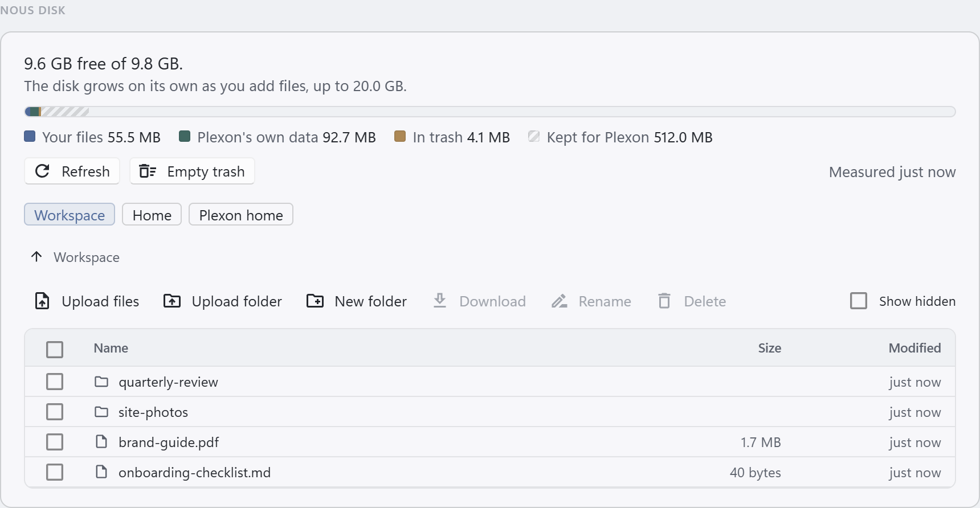Viewport: 980px width, 508px height.
Task: Click the disk usage progress bar
Action: pos(490,112)
